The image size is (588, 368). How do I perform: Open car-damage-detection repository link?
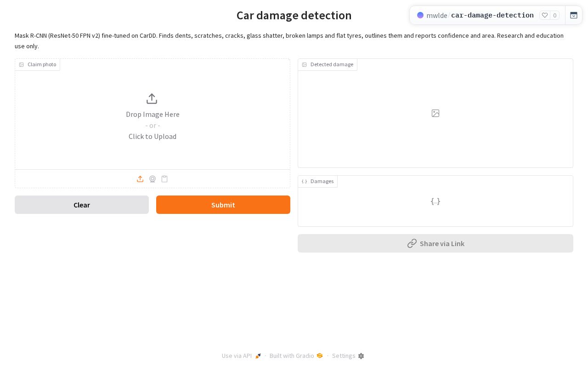pyautogui.click(x=492, y=15)
